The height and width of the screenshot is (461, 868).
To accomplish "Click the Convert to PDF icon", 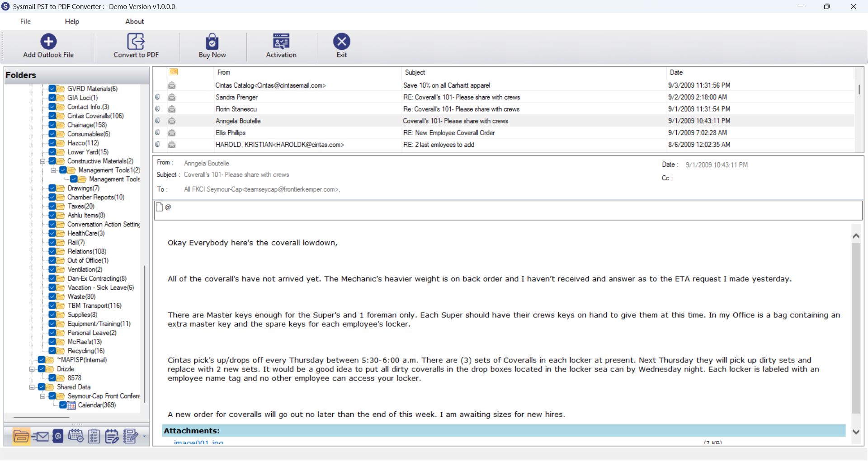I will 136,41.
